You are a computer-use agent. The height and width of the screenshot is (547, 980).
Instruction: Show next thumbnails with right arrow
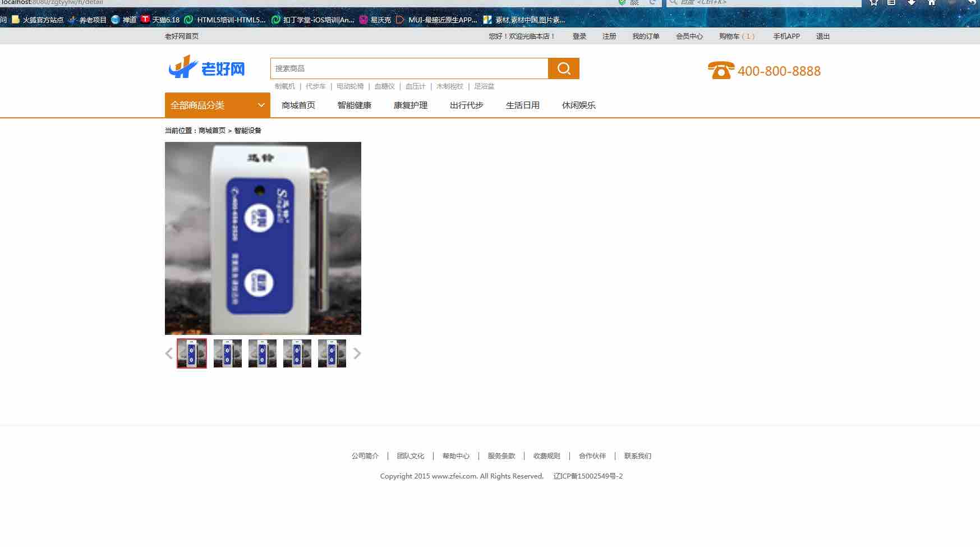click(x=357, y=353)
